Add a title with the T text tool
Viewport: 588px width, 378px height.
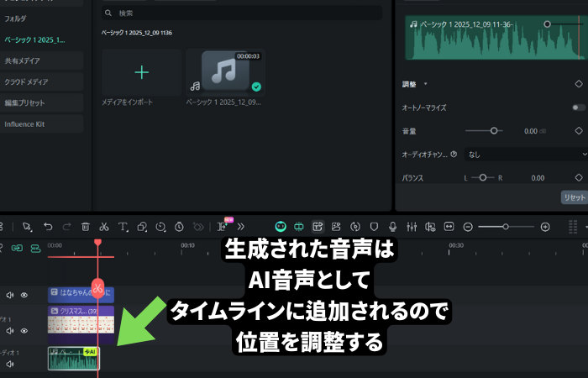point(123,227)
